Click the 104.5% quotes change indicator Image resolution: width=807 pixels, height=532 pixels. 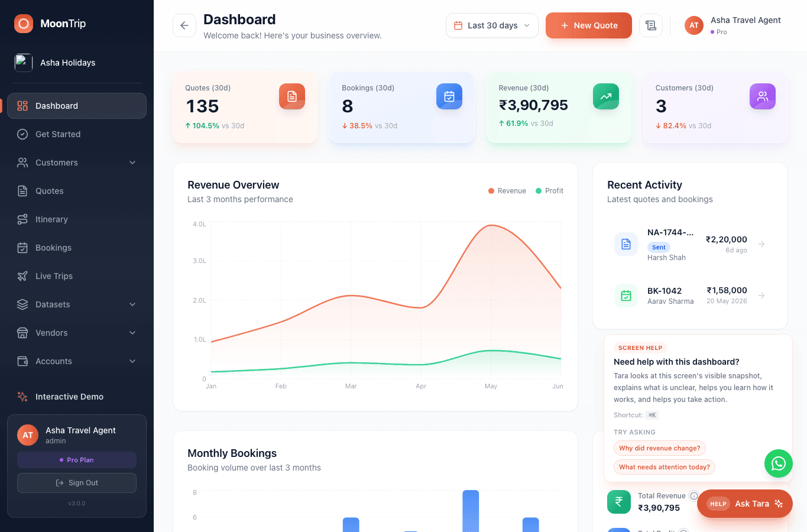[x=202, y=126]
